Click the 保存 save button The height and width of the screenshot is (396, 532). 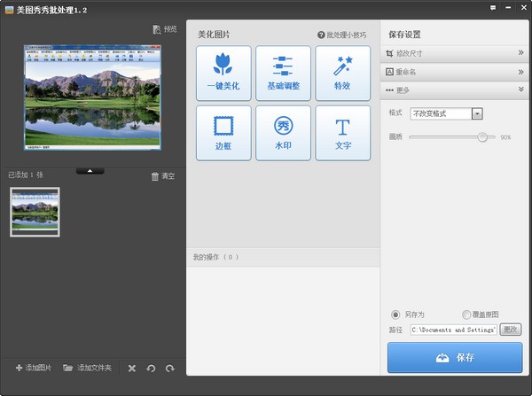click(x=455, y=357)
